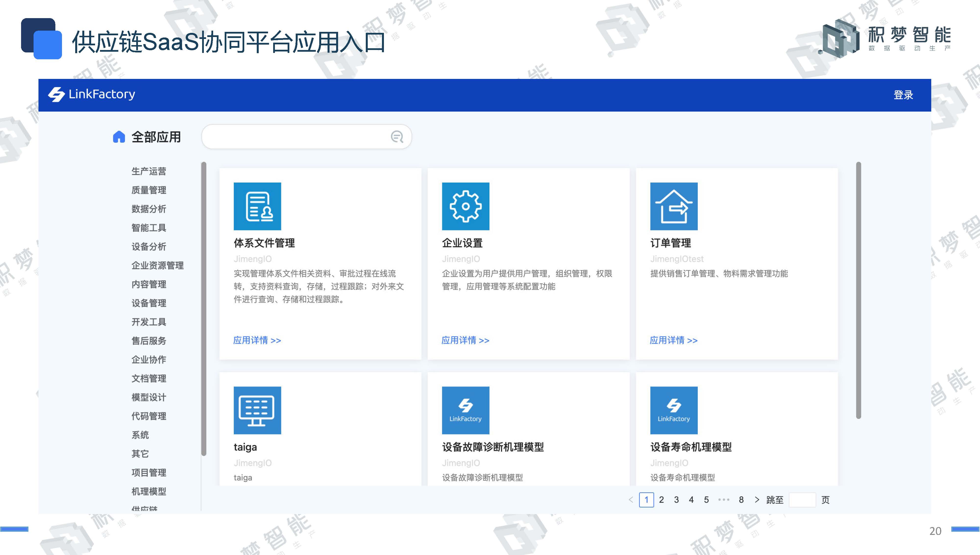980x555 pixels.
Task: Select 其它 category
Action: click(x=140, y=454)
